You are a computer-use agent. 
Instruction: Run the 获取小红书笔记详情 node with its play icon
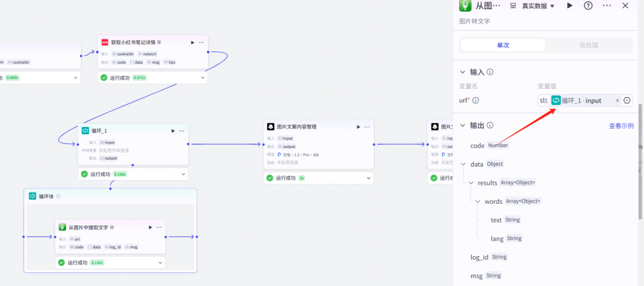coord(193,42)
